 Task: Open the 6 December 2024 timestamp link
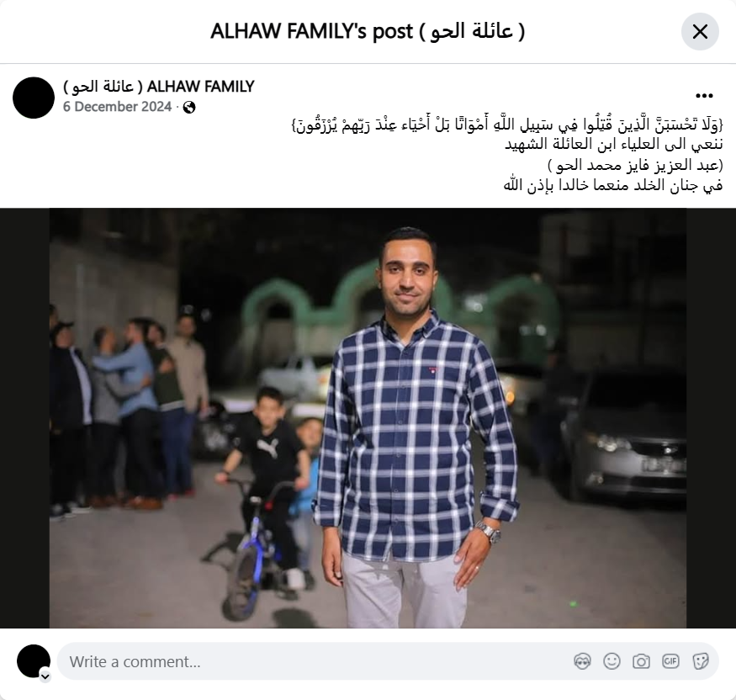tap(118, 107)
